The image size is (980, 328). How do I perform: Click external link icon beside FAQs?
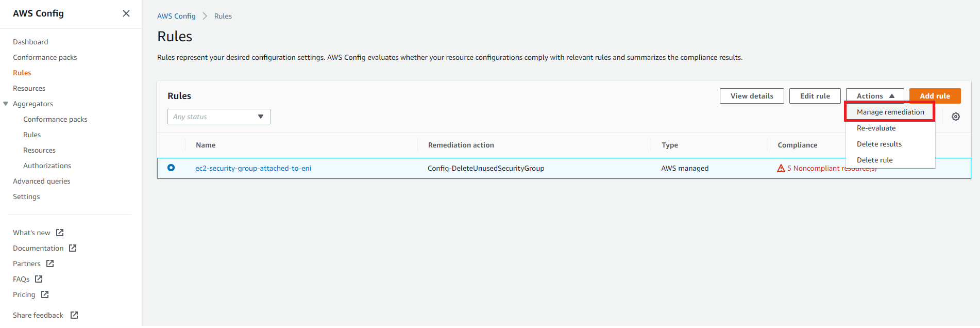39,279
